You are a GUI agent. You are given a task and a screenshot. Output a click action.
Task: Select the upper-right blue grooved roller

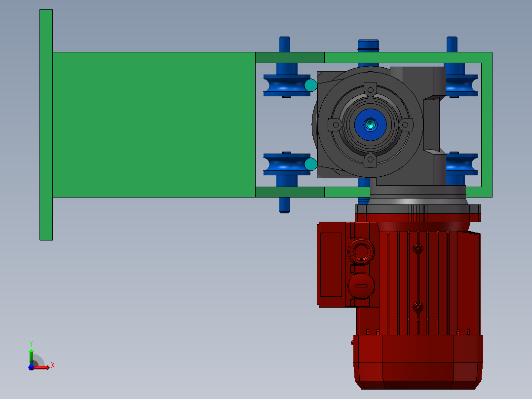[462, 85]
